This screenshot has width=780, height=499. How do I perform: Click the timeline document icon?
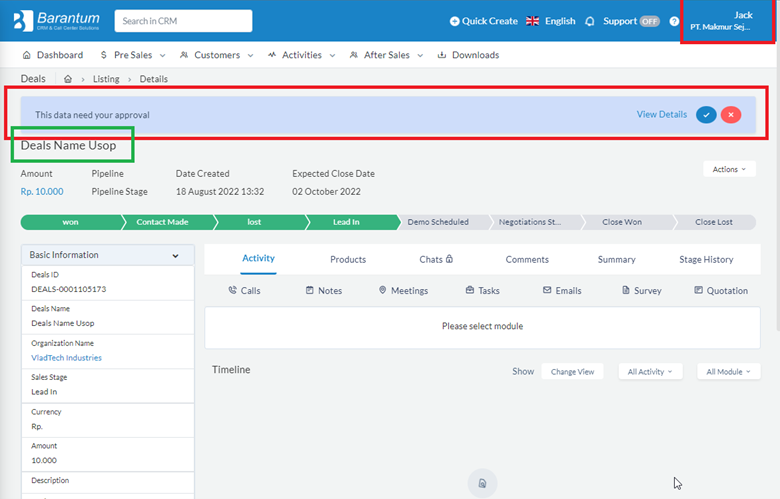(x=482, y=483)
